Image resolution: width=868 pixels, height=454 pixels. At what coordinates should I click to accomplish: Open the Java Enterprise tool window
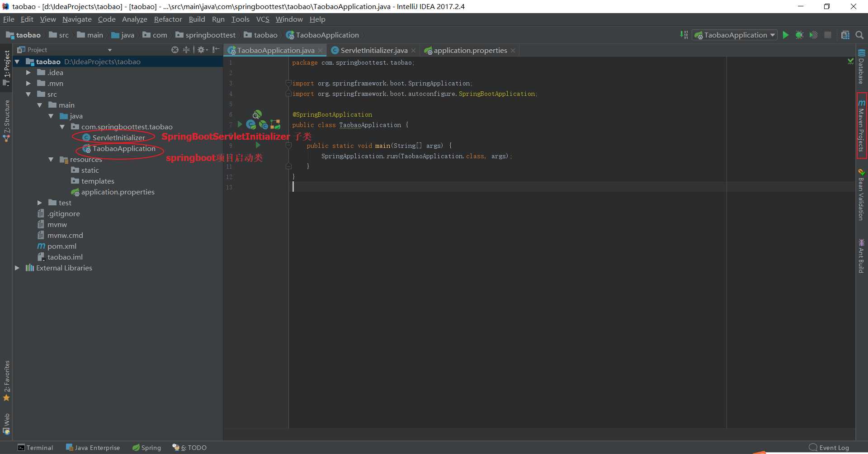[93, 448]
